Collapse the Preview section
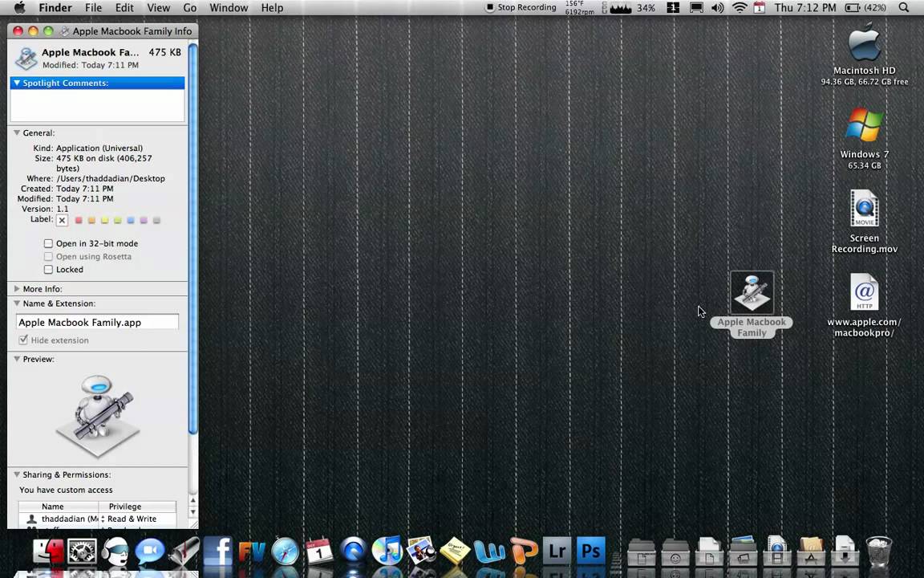 [17, 359]
